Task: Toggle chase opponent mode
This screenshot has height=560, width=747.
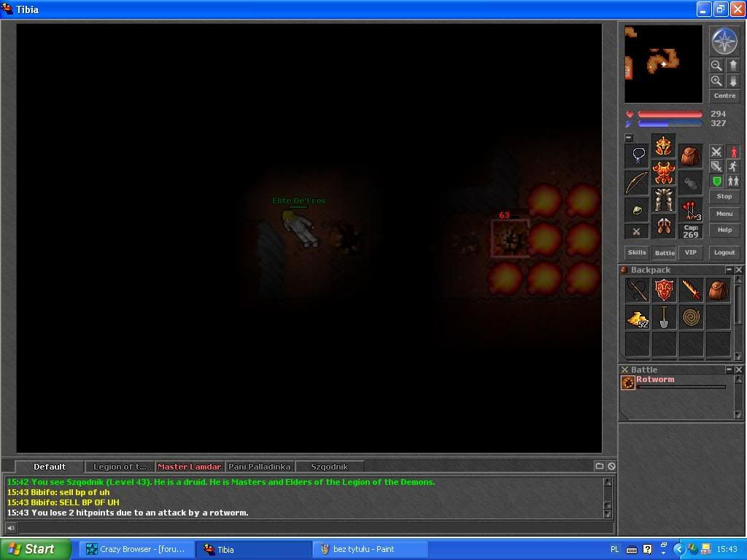Action: pos(733,166)
